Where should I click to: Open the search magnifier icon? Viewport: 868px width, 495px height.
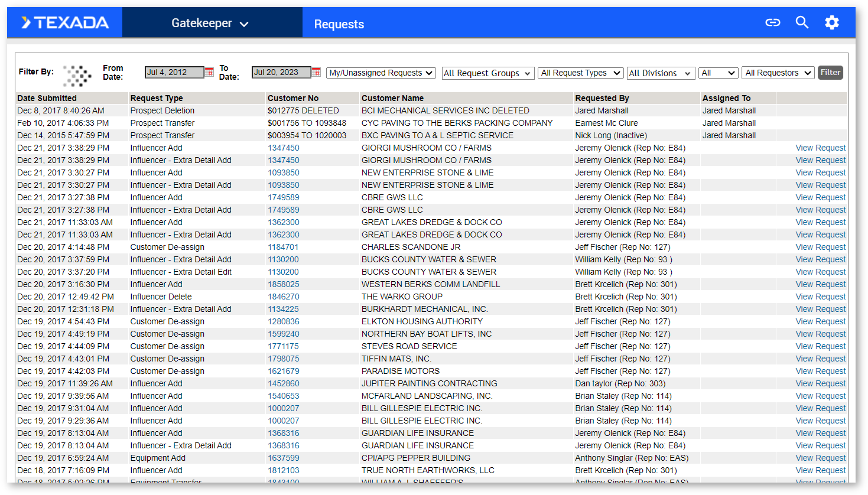(802, 22)
